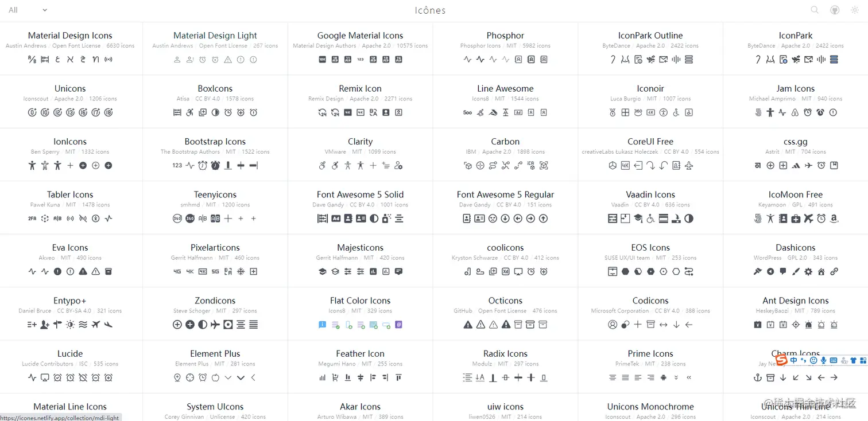Click the wheelchair icon in Vaadin Icons

pos(650,219)
